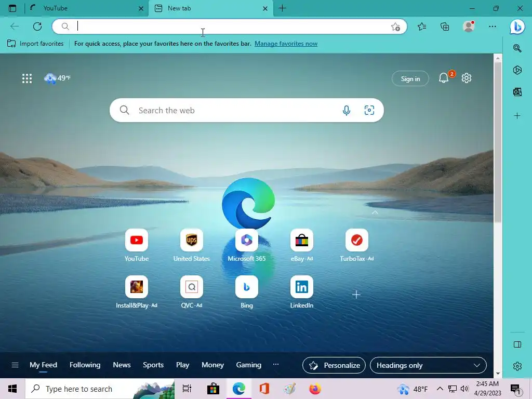Screen dimensions: 532x399
Task: Open new tab page settings gear
Action: [x=467, y=78]
